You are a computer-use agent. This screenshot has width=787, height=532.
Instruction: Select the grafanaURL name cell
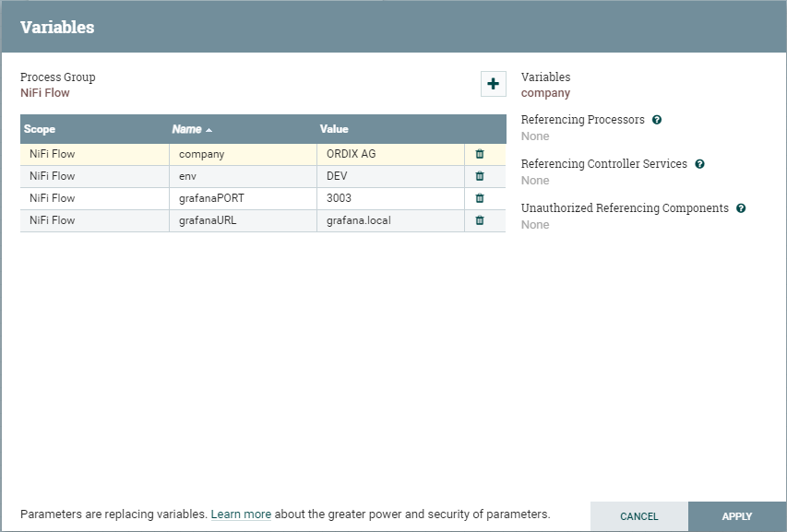(x=243, y=220)
